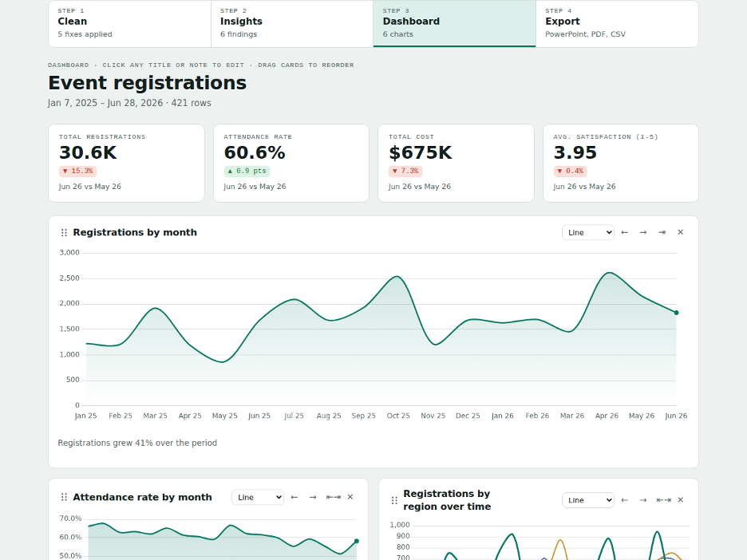Click the Total Registrations 30.6K card
747x560 pixels.
[126, 163]
